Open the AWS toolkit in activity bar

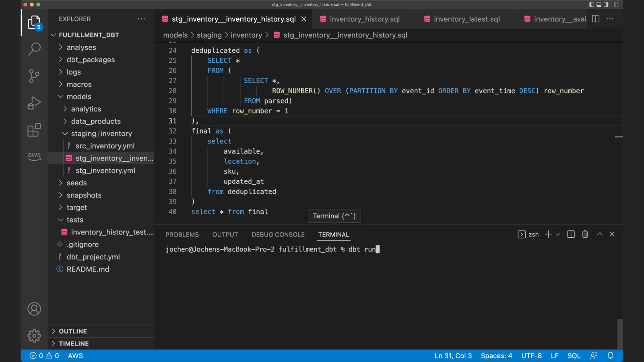coord(34,156)
